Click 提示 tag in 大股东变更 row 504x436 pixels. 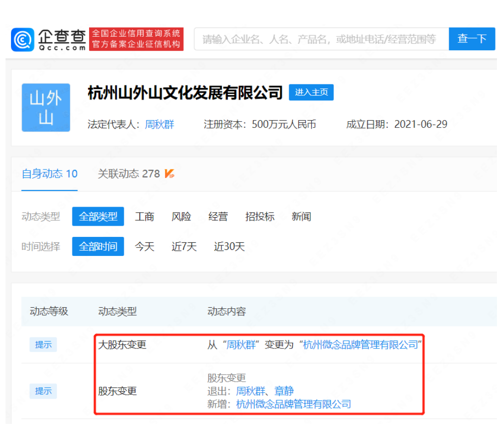[43, 345]
